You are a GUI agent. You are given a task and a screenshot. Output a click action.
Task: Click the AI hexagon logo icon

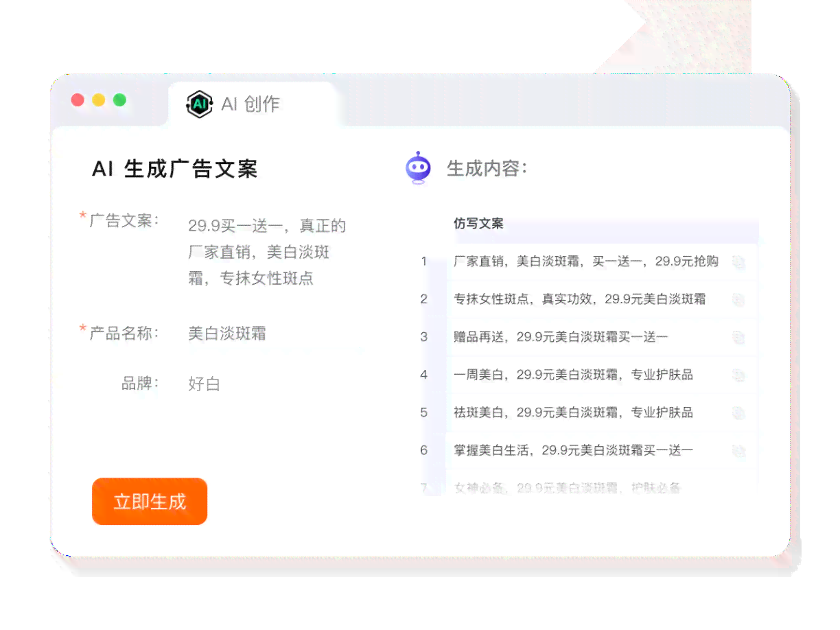tap(199, 104)
